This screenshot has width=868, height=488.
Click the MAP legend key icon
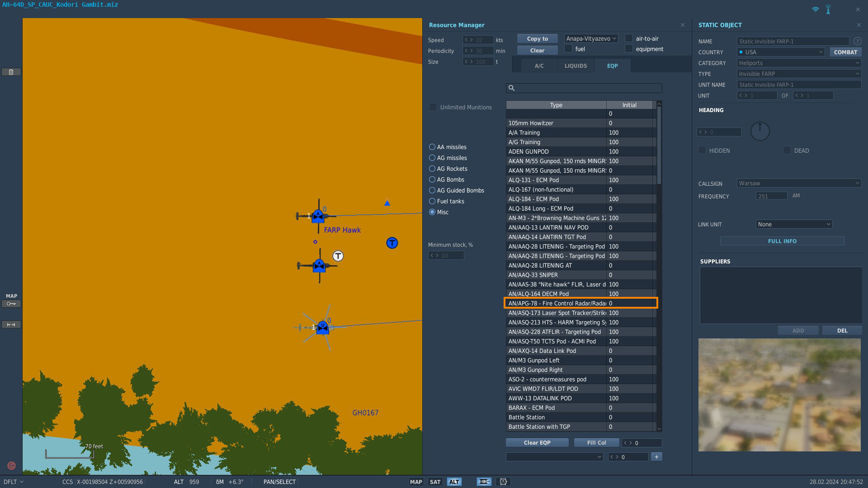pyautogui.click(x=11, y=304)
